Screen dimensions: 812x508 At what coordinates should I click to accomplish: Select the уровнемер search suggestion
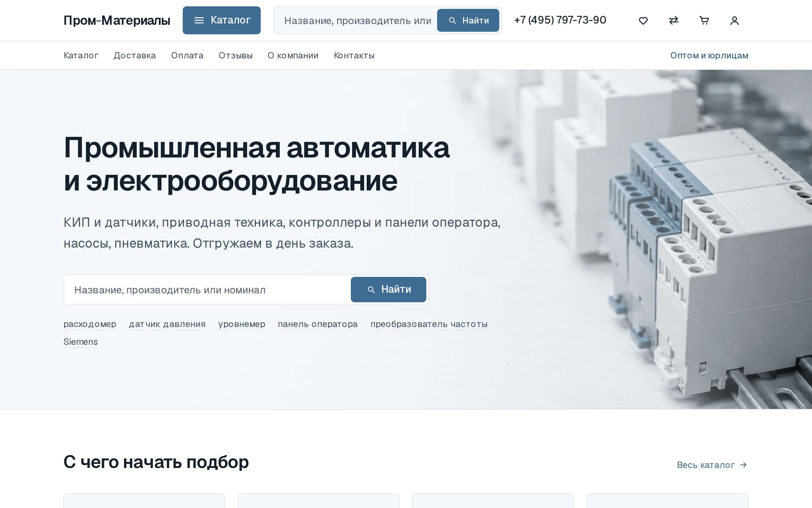click(242, 324)
